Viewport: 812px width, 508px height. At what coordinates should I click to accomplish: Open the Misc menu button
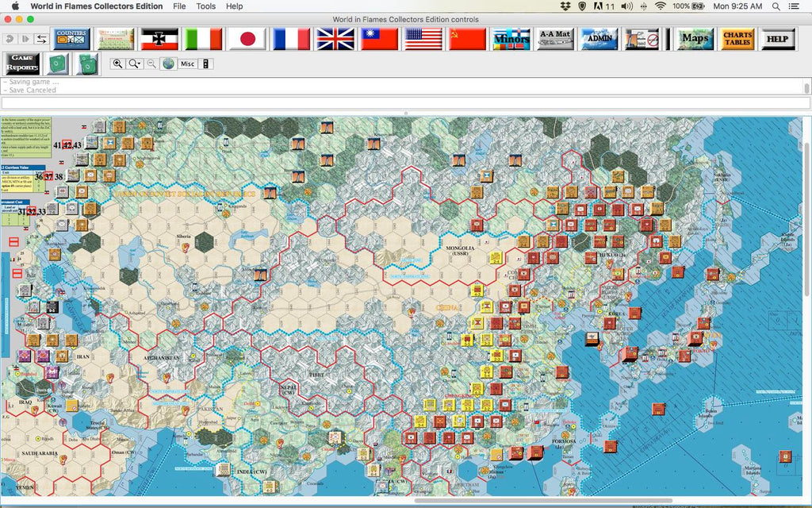tap(187, 63)
